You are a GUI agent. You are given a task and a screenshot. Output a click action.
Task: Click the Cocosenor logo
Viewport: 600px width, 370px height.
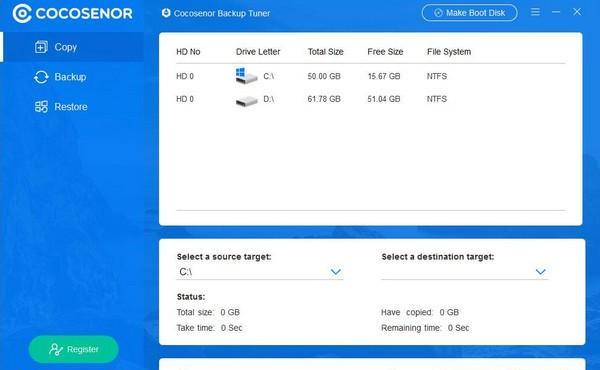click(x=72, y=13)
